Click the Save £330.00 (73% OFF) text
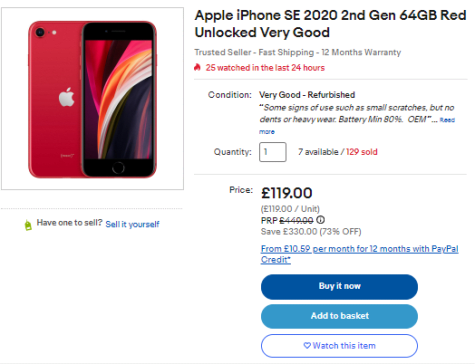475x364 pixels. tap(311, 232)
